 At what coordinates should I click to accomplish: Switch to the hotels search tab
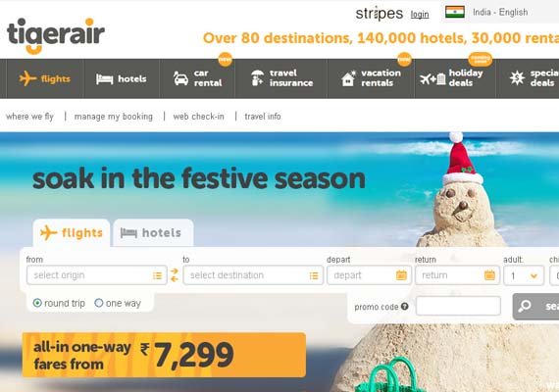[x=153, y=232]
